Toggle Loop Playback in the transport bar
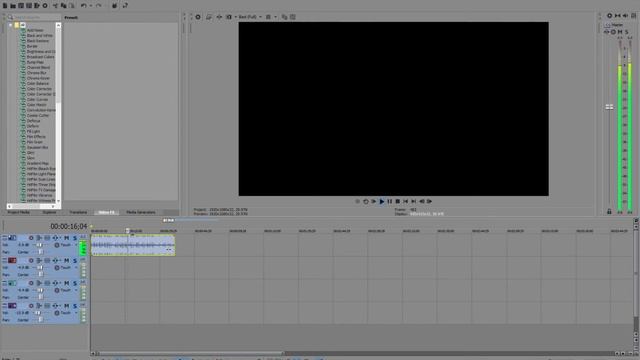Viewport: 640px width, 360px height. coord(366,201)
